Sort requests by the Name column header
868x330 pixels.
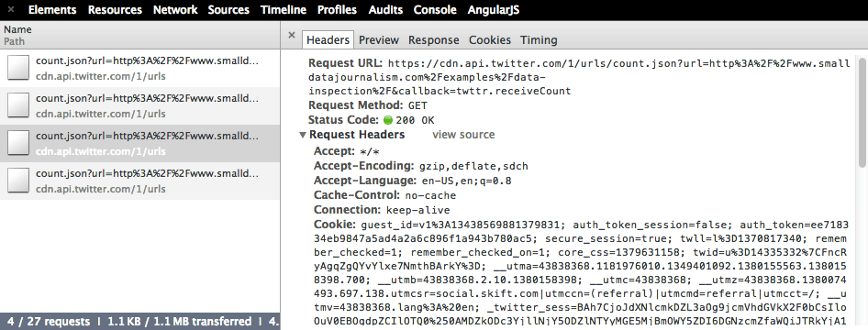(x=17, y=29)
